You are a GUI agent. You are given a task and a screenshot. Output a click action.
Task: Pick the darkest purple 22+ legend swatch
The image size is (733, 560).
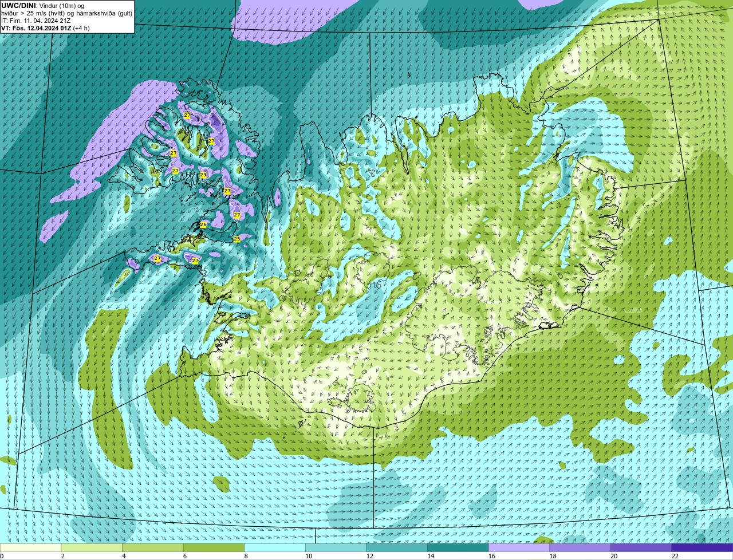(x=702, y=547)
